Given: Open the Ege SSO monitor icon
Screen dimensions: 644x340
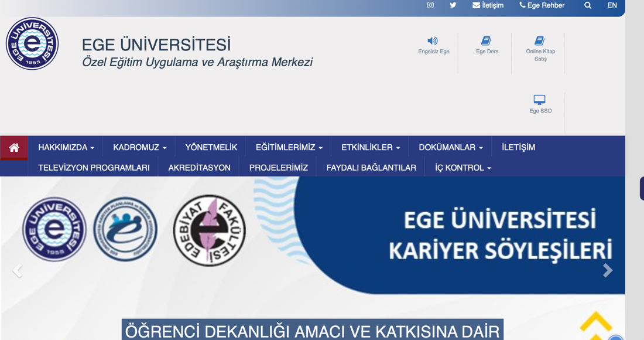Looking at the screenshot, I should (540, 100).
